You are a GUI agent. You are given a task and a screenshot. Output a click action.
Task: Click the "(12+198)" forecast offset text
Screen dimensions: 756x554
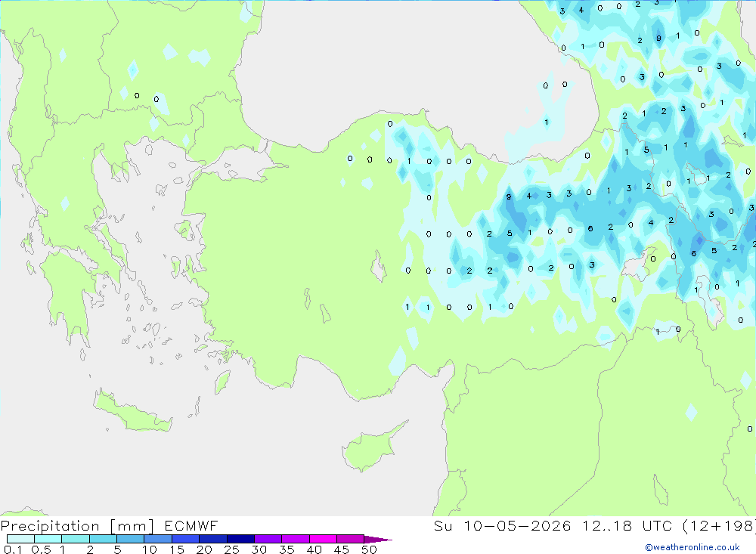[x=720, y=525]
